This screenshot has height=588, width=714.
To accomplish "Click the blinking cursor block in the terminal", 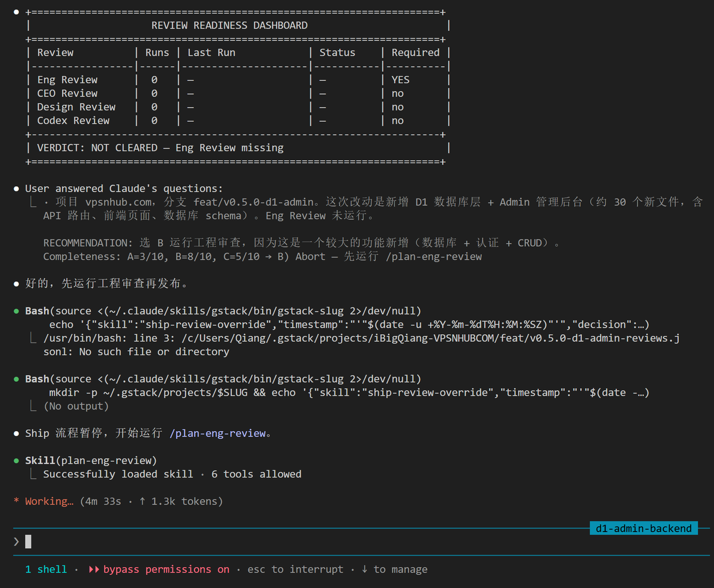I will [27, 541].
